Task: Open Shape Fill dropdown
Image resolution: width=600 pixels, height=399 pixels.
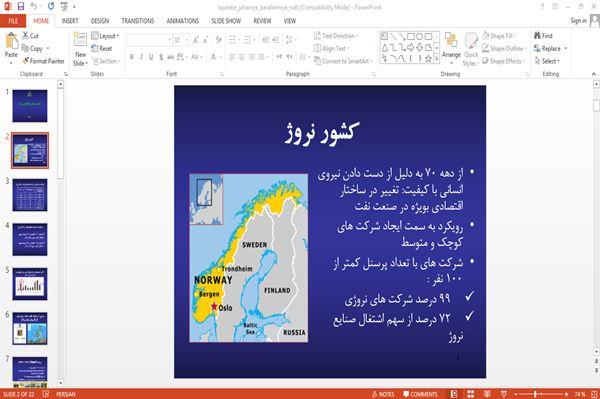Action: click(x=499, y=36)
